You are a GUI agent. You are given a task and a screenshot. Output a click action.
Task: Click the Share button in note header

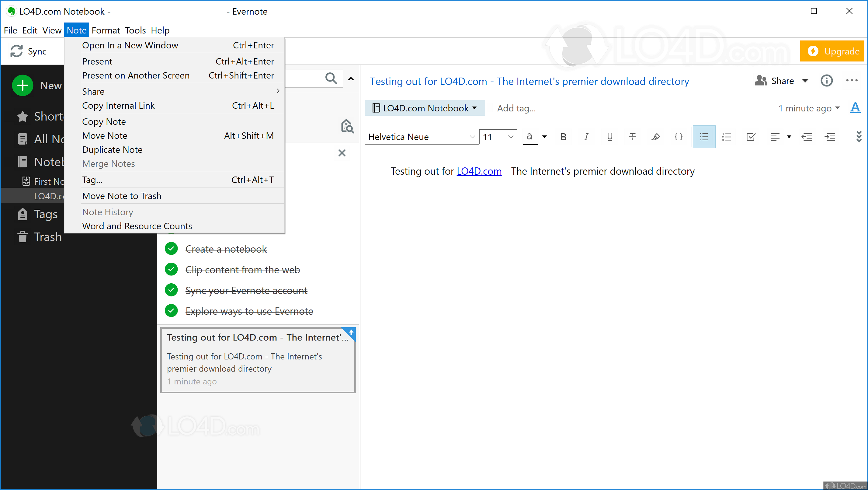point(774,81)
